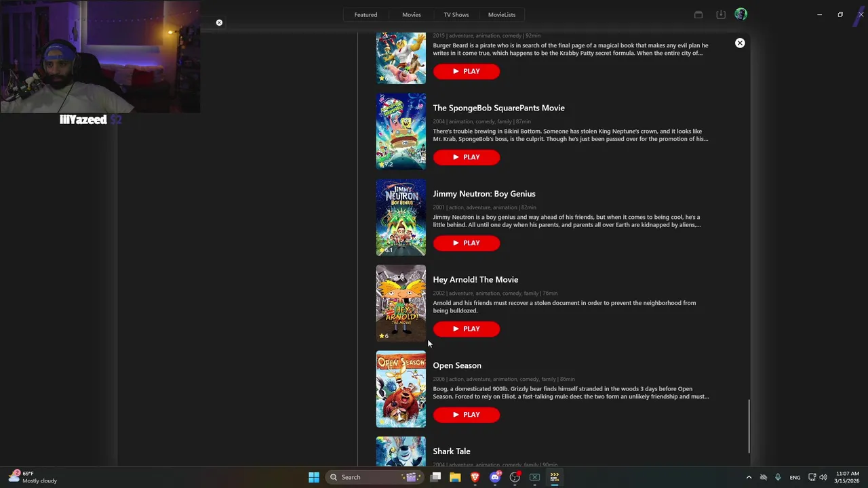This screenshot has height=488, width=868.
Task: Select the Open Season description text
Action: point(571,393)
